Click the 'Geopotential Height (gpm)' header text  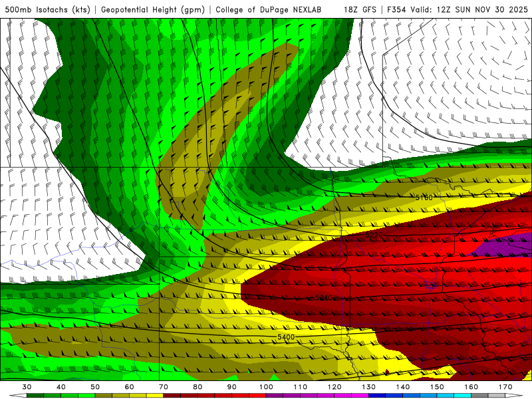click(153, 9)
